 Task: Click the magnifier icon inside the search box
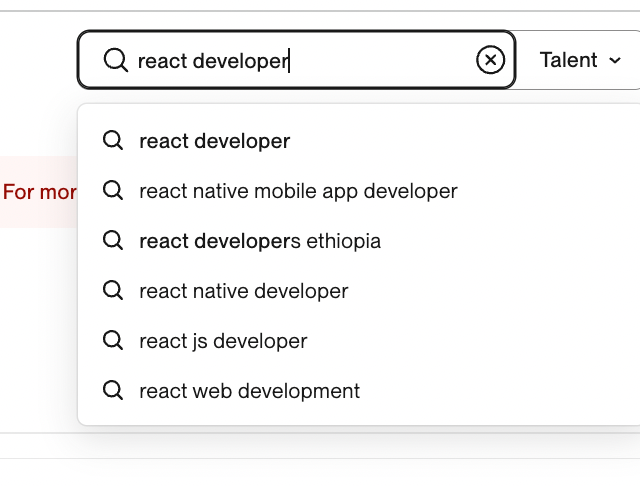(116, 61)
